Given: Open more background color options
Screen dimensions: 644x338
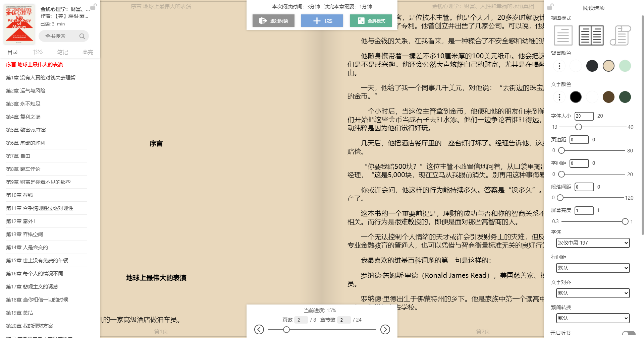Looking at the screenshot, I should coord(559,66).
